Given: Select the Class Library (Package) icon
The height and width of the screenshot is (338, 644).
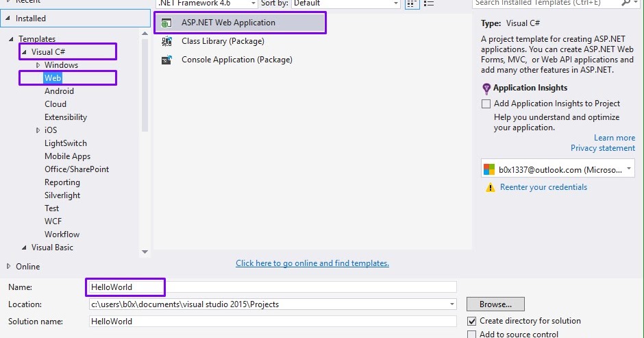Looking at the screenshot, I should pyautogui.click(x=166, y=41).
